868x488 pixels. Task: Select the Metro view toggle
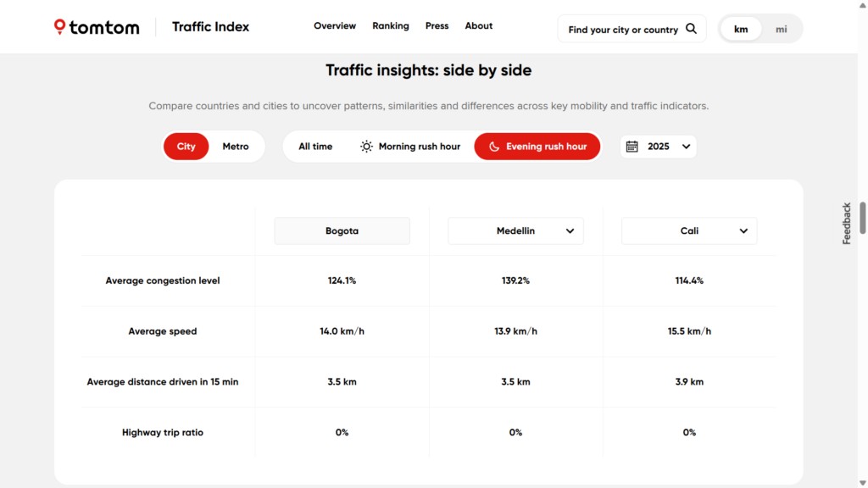point(236,147)
